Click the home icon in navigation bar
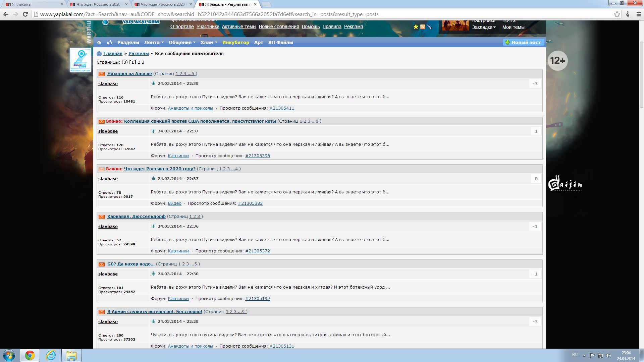644x362 pixels. click(x=99, y=42)
